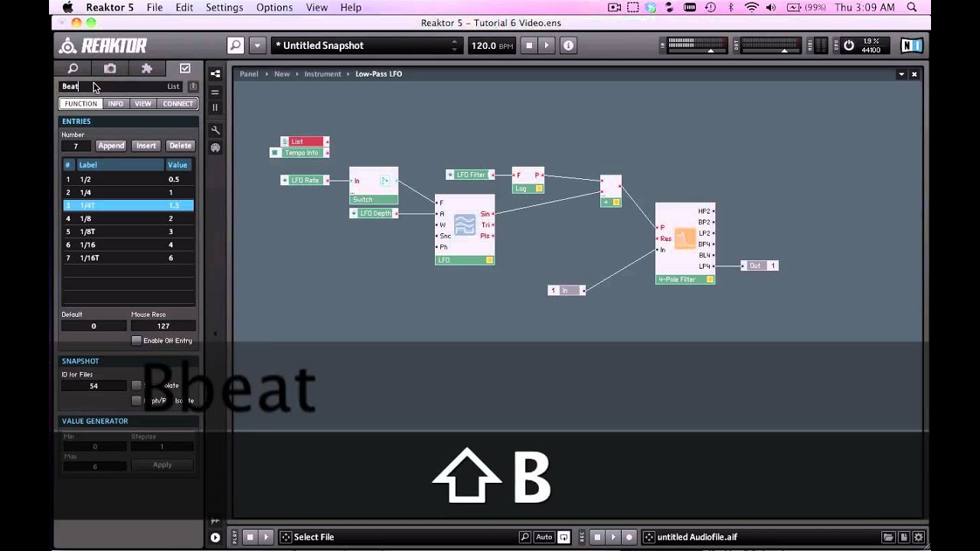Switch to the FUNCTION tab
Screen dimensions: 980x551
coord(81,103)
